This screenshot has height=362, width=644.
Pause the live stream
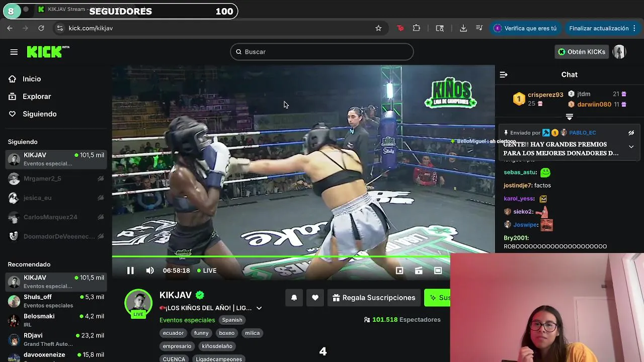(130, 270)
